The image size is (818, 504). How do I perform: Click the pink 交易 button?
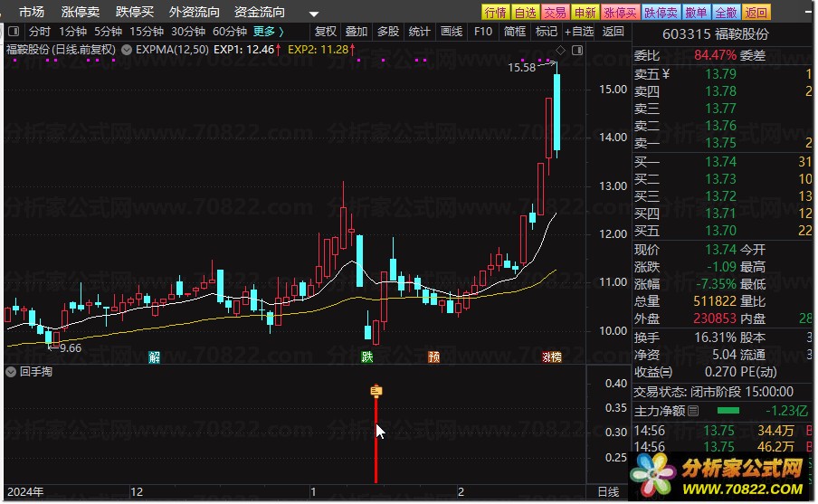point(555,12)
